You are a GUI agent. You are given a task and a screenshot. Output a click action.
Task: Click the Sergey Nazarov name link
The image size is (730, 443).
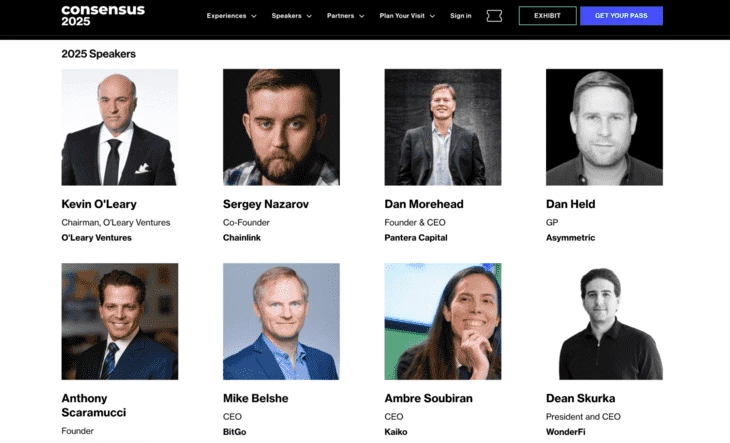point(266,204)
